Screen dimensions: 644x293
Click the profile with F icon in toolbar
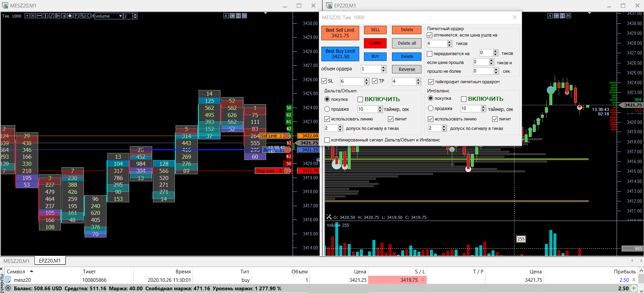64,16
